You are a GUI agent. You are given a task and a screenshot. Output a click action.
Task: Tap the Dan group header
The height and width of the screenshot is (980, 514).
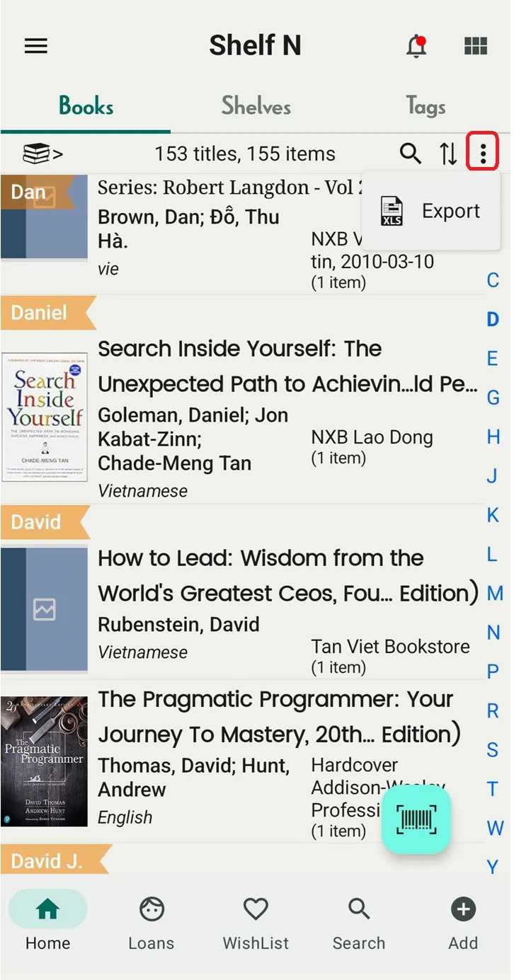point(37,192)
